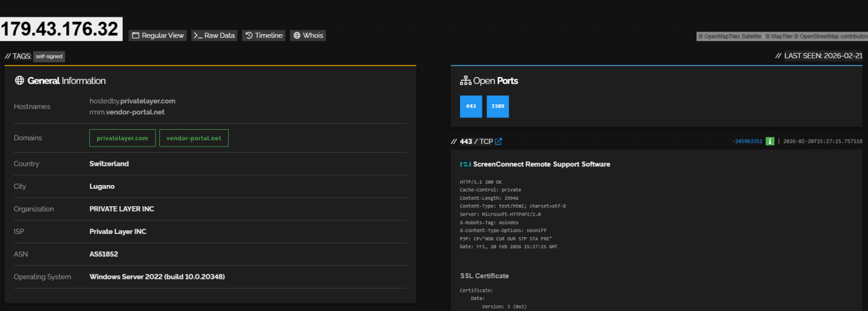Click the green info icon
The image size is (868, 311).
(770, 142)
